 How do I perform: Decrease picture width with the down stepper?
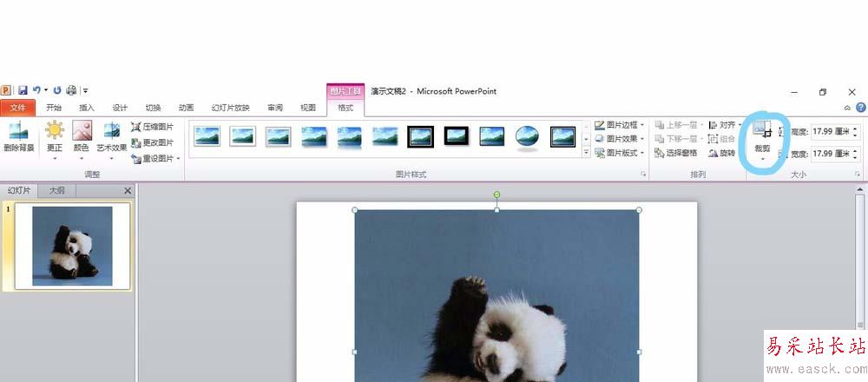[855, 156]
